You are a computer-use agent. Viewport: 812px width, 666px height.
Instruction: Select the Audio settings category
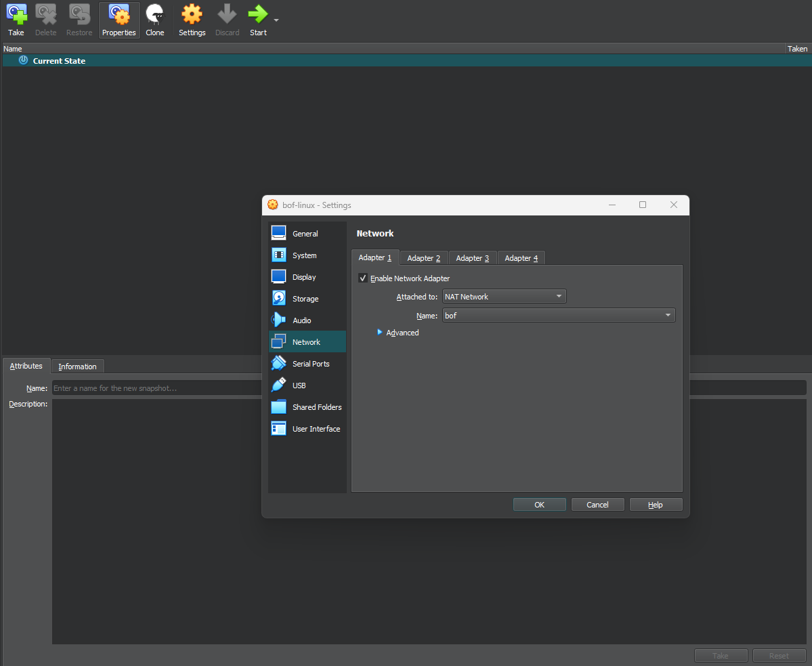click(301, 320)
